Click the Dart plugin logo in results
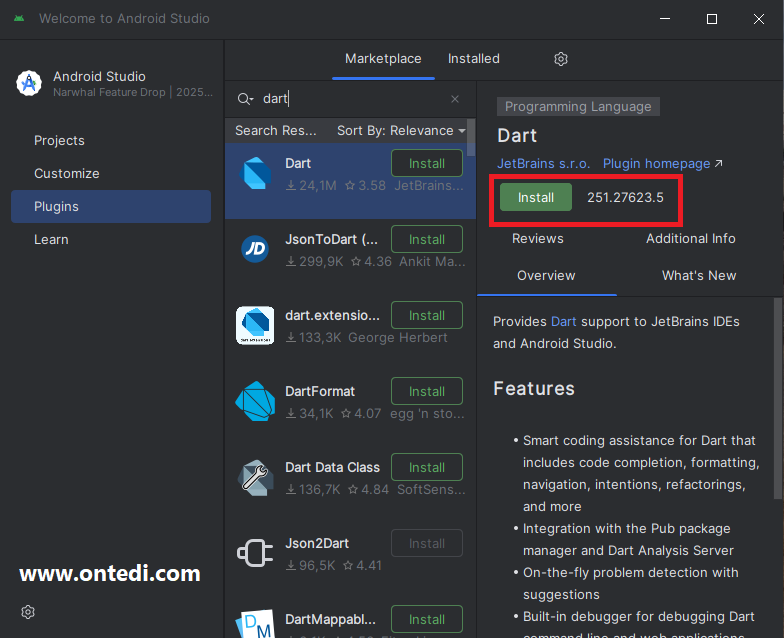The image size is (784, 639). (256, 174)
